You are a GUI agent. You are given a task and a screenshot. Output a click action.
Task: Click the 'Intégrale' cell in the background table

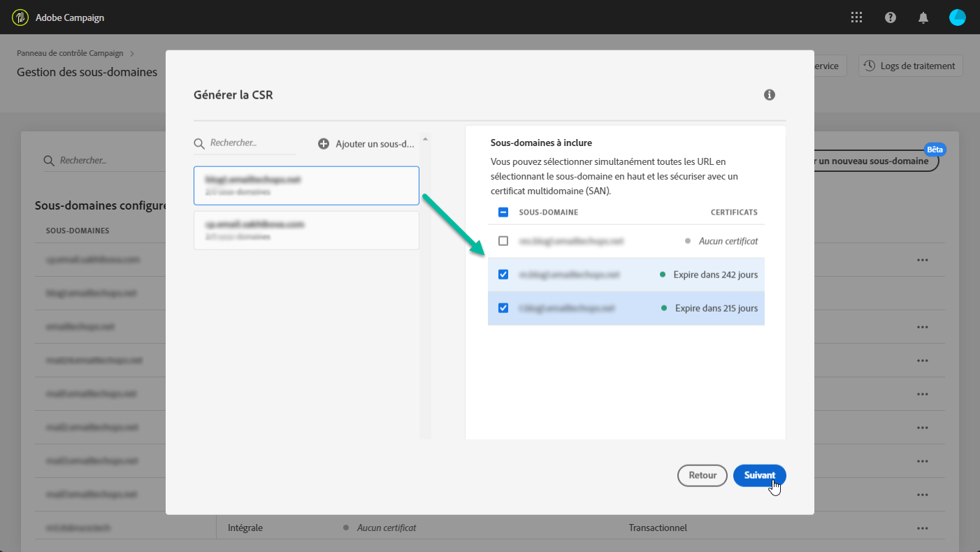245,528
